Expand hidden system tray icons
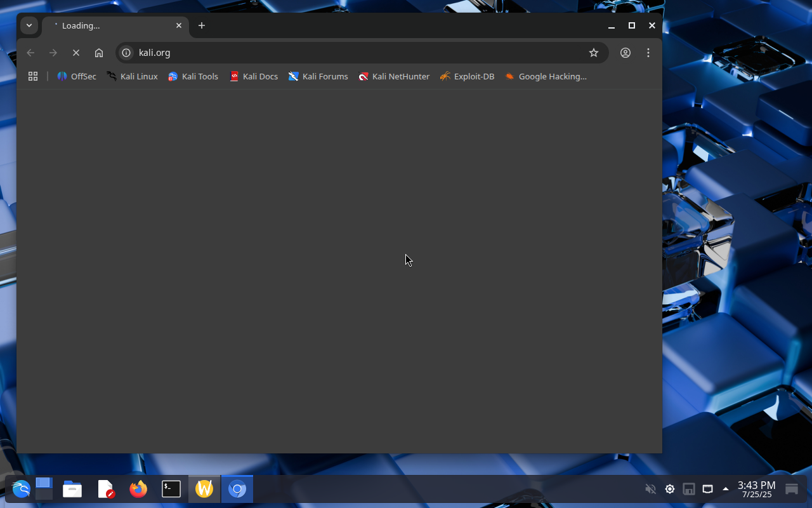Viewport: 812px width, 508px height. point(726,489)
